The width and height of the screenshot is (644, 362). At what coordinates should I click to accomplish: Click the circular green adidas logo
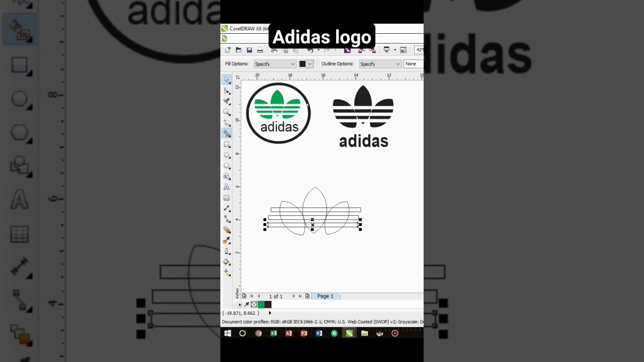(278, 113)
